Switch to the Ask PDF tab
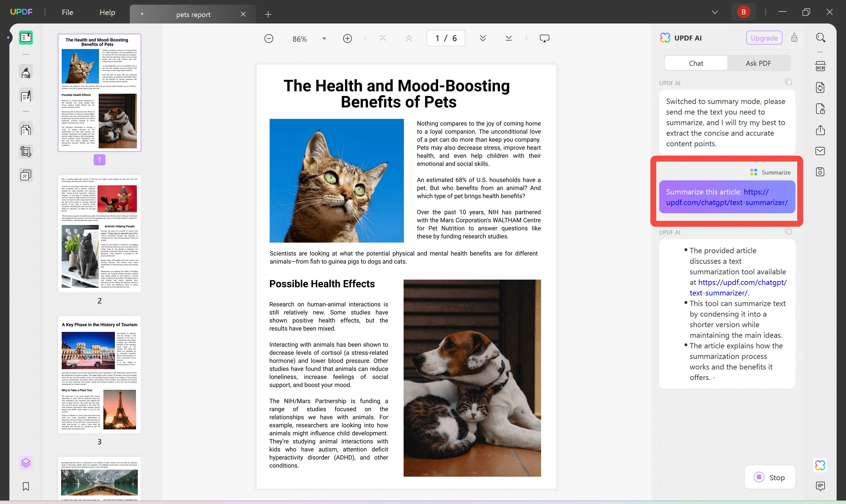 tap(758, 63)
